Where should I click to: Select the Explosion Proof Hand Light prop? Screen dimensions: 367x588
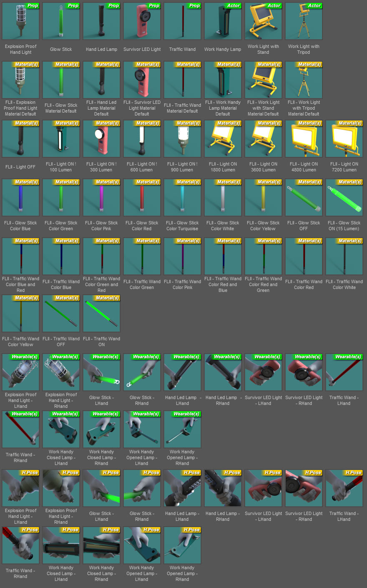(x=20, y=21)
